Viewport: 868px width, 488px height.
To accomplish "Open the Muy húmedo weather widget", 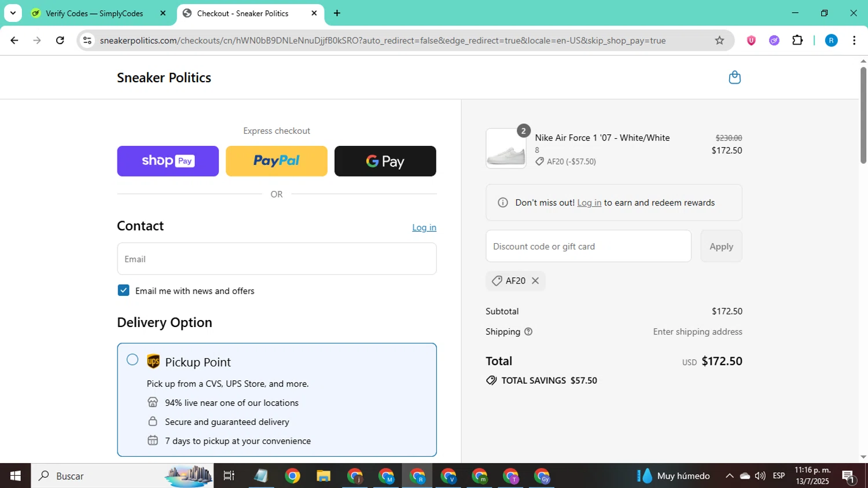I will tap(674, 476).
